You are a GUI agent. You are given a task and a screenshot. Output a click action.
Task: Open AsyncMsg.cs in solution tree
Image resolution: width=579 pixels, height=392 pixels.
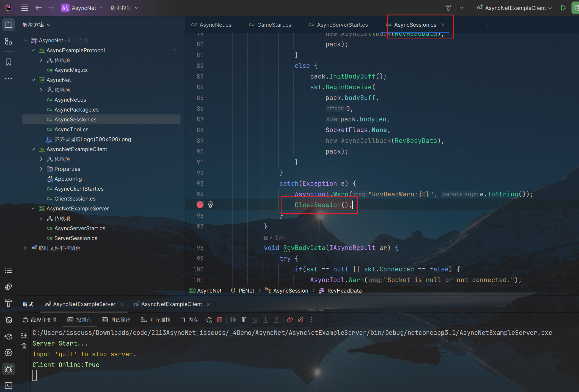[71, 70]
